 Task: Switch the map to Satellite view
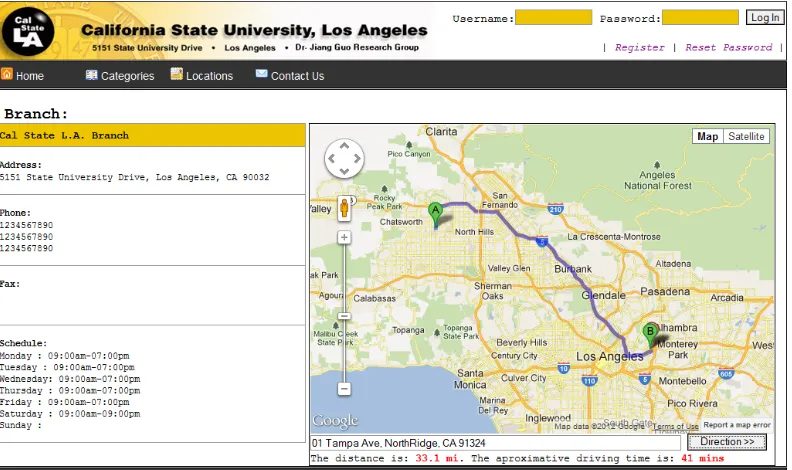point(746,136)
